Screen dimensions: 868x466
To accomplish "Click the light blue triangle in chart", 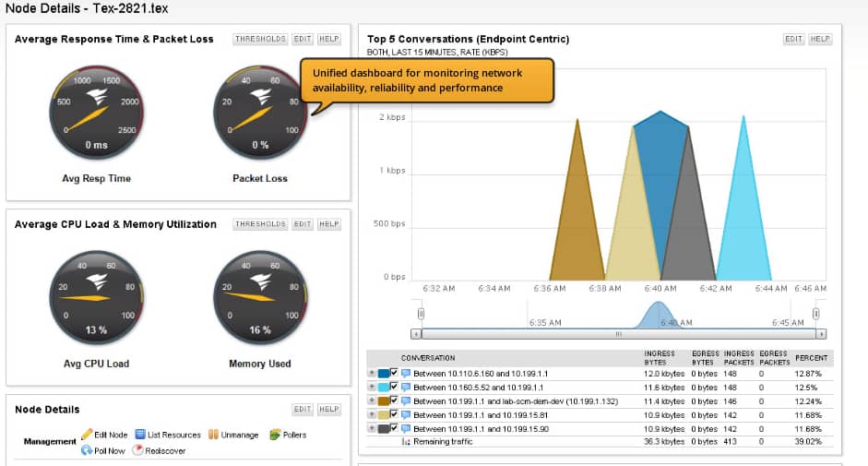I will tap(743, 221).
